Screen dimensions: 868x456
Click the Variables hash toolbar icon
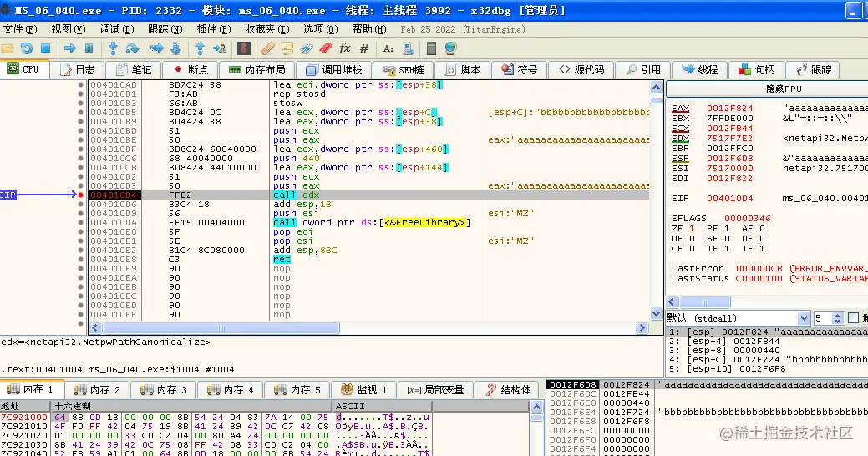363,48
